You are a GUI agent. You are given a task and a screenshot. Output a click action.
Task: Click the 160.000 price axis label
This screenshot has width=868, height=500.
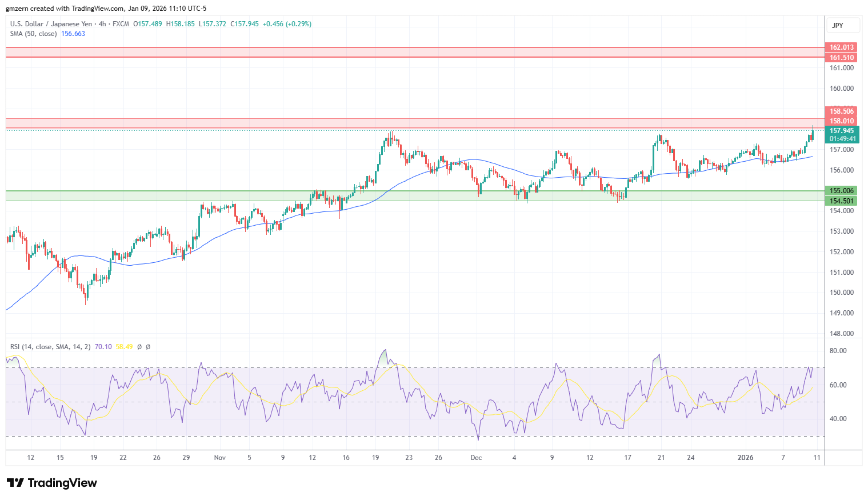click(842, 89)
